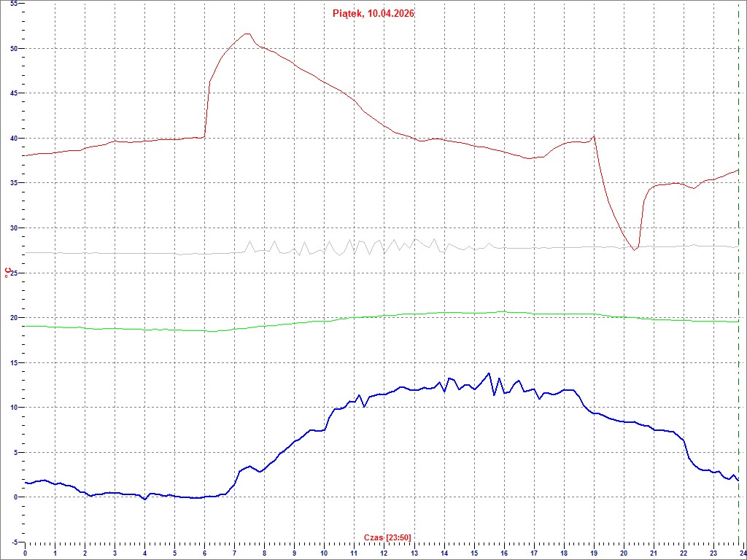Click the red curve's highest peak near 52°C

[x=247, y=34]
